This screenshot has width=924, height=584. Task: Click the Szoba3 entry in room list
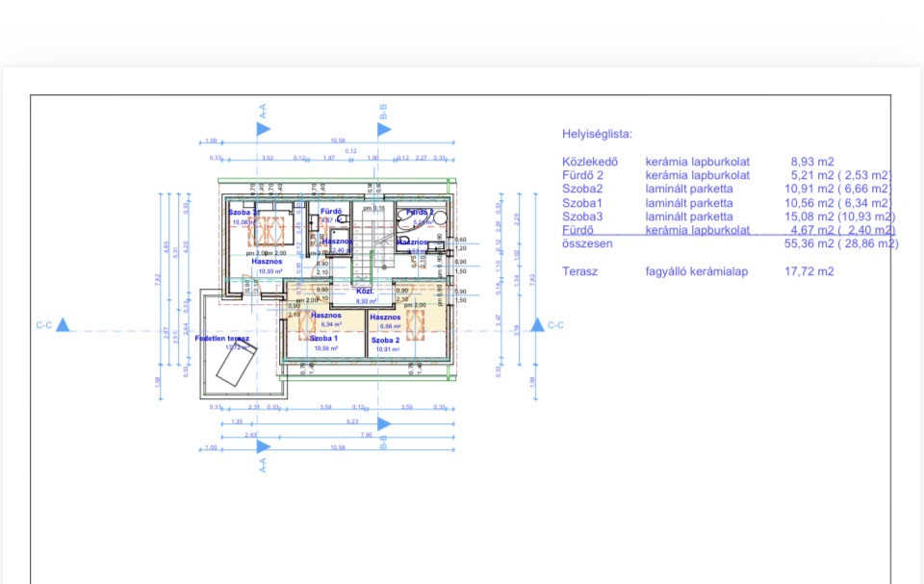582,216
